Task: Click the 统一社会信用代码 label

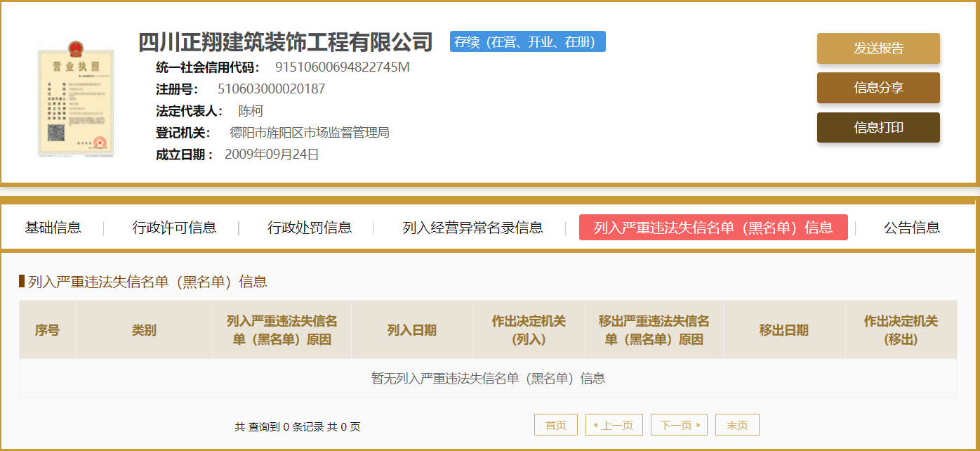Action: point(208,67)
